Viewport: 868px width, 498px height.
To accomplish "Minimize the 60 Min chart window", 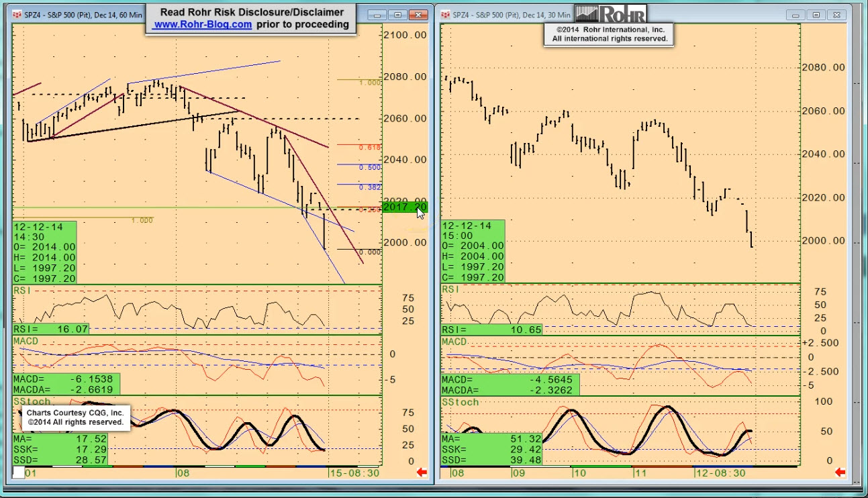I will (379, 14).
